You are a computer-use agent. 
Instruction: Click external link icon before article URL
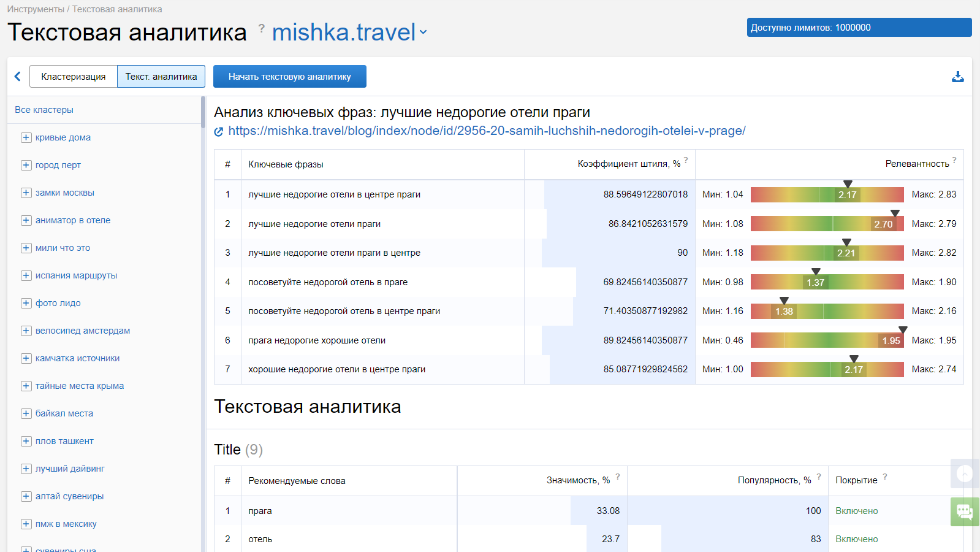click(x=219, y=131)
